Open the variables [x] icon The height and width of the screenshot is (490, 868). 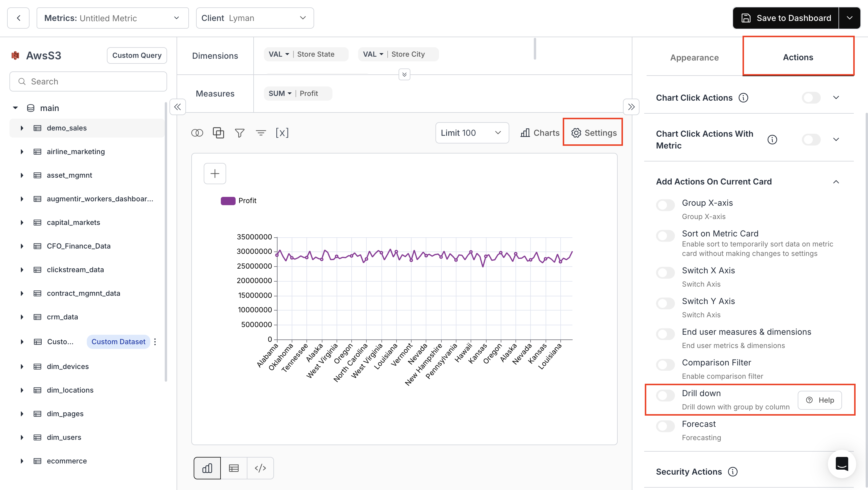point(282,133)
